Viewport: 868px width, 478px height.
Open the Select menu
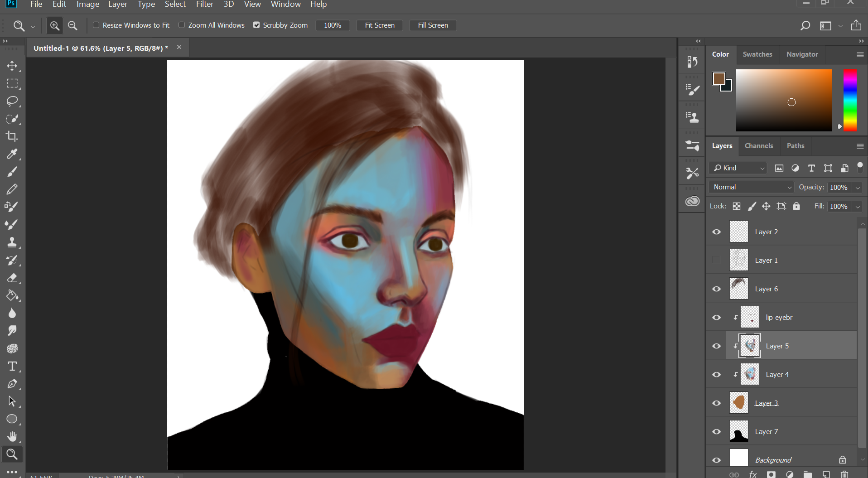click(x=175, y=4)
